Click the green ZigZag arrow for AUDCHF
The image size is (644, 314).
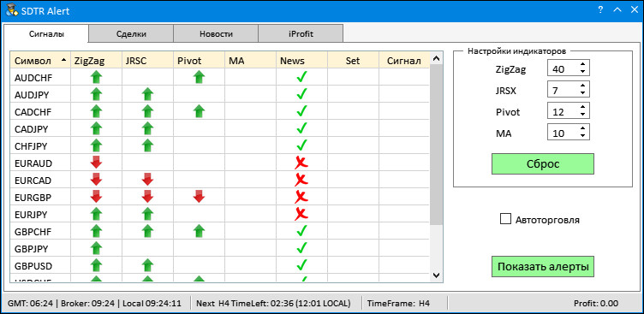(x=96, y=77)
